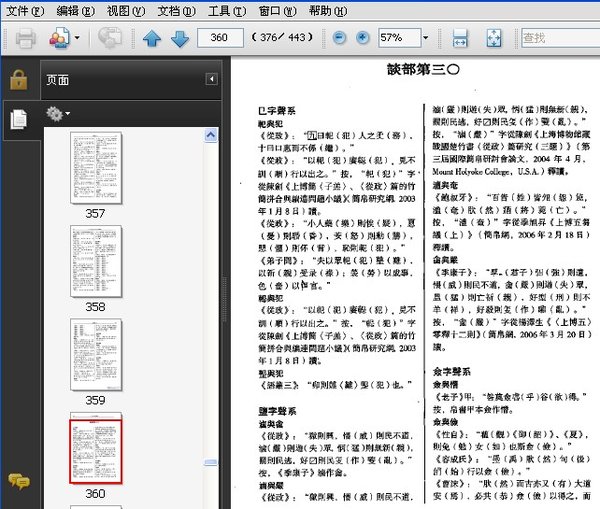
Task: Click the Print icon in toolbar
Action: 26,38
